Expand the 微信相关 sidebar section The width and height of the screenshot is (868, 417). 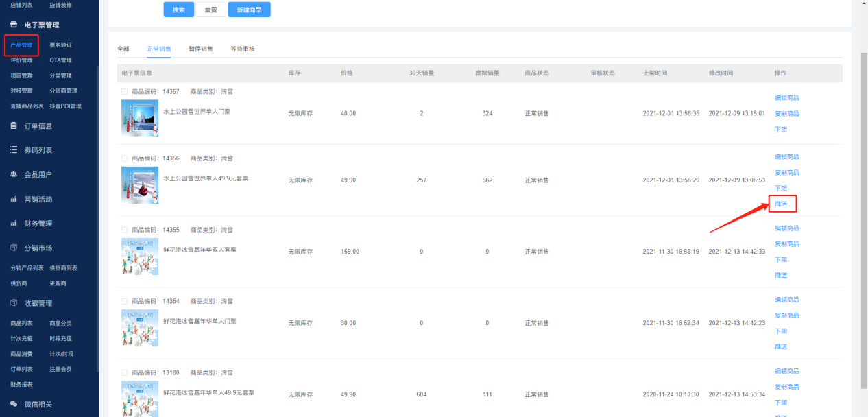38,404
